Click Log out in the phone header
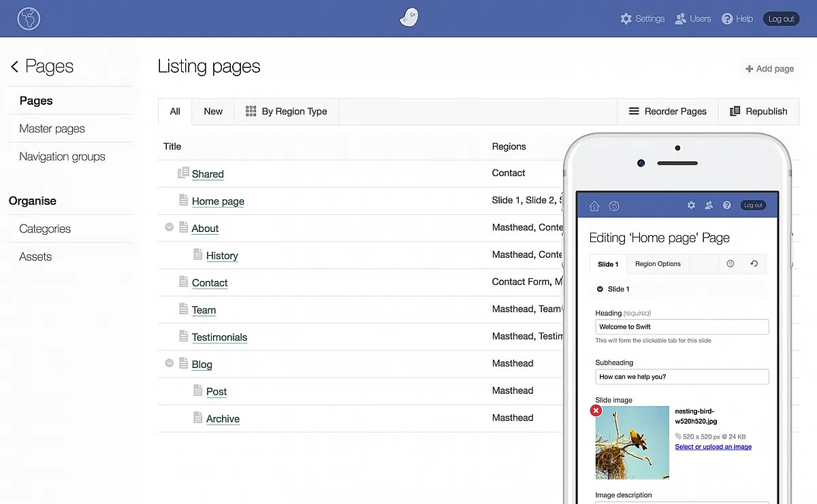This screenshot has height=504, width=817. tap(753, 205)
